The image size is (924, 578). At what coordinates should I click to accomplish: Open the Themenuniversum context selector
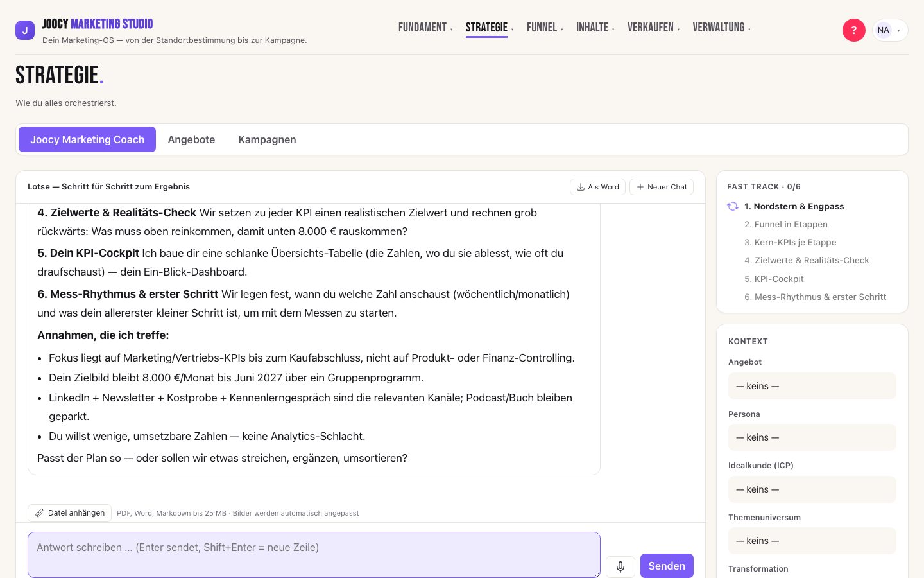point(812,541)
